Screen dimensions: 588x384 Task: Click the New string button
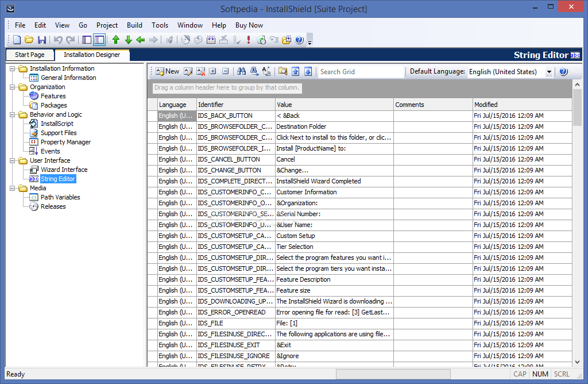[168, 71]
